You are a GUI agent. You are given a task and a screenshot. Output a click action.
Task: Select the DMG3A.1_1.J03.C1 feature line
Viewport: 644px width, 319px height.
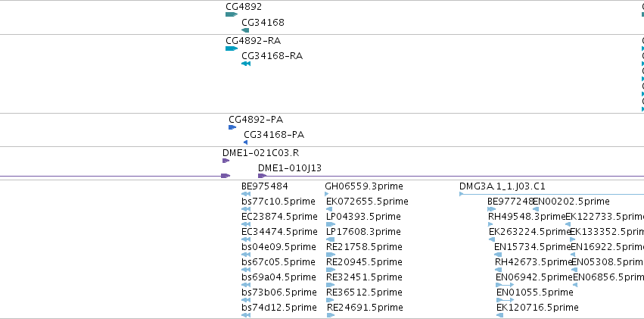(552, 194)
